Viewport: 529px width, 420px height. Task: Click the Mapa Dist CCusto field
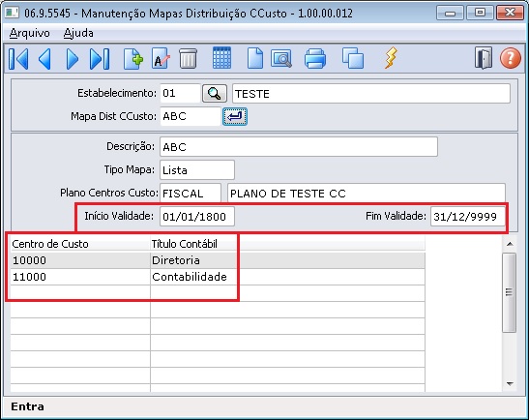click(x=191, y=116)
